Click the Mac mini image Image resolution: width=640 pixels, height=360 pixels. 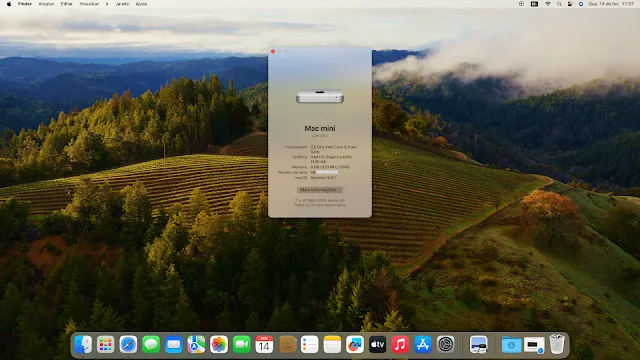tap(320, 96)
